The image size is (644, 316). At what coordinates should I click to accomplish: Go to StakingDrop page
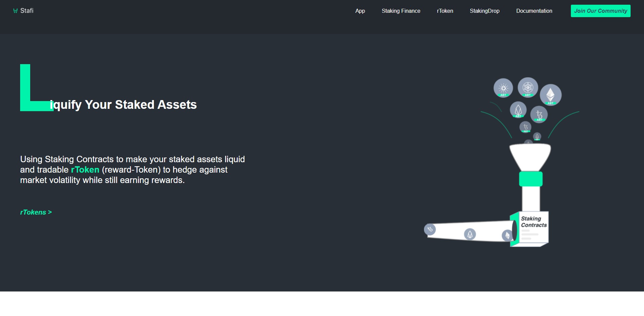(484, 11)
